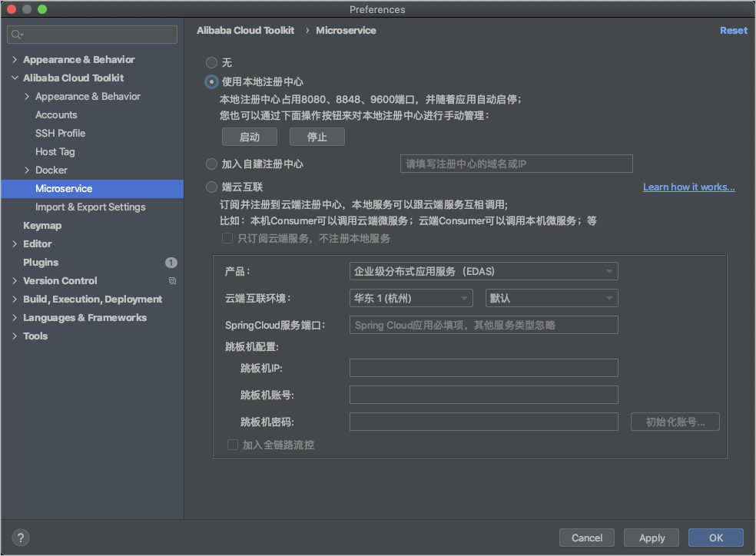Image resolution: width=756 pixels, height=556 pixels.
Task: Click the search magnifier icon in settings
Action: pos(17,35)
